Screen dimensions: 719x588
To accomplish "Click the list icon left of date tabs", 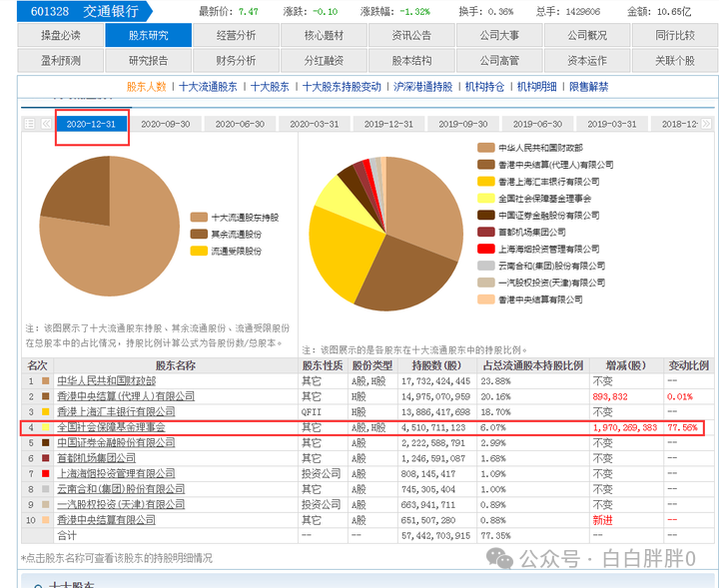I will [x=29, y=124].
